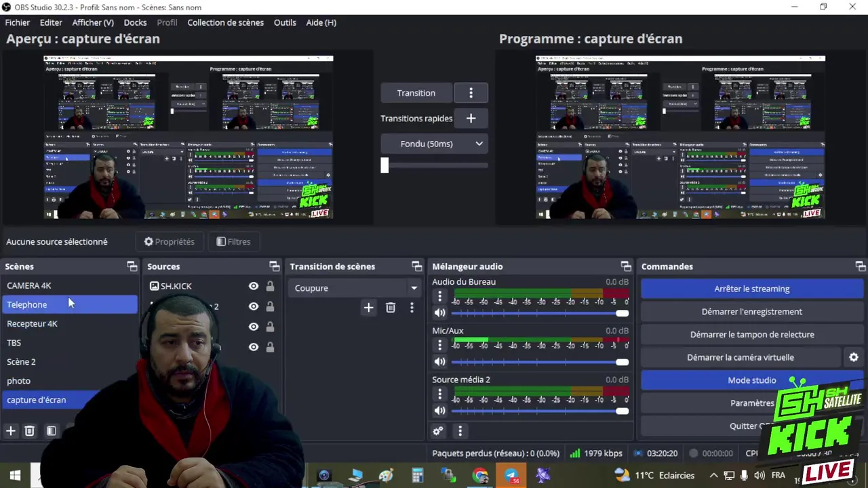Select the Scène 2 scene
The width and height of the screenshot is (868, 488).
click(x=71, y=361)
